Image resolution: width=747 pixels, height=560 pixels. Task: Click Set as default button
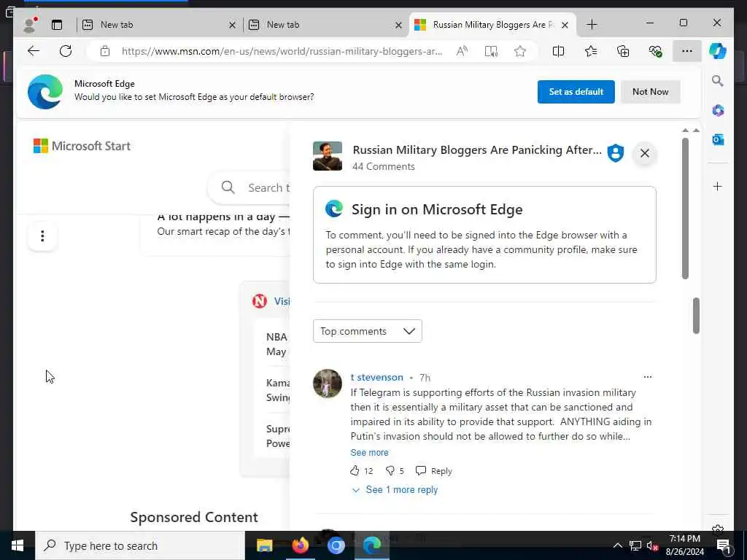[576, 91]
